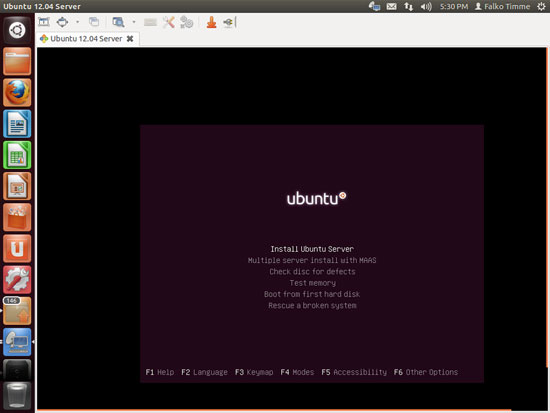The width and height of the screenshot is (550, 413).
Task: Click the gray gears settings toolbar icon
Action: click(x=187, y=22)
